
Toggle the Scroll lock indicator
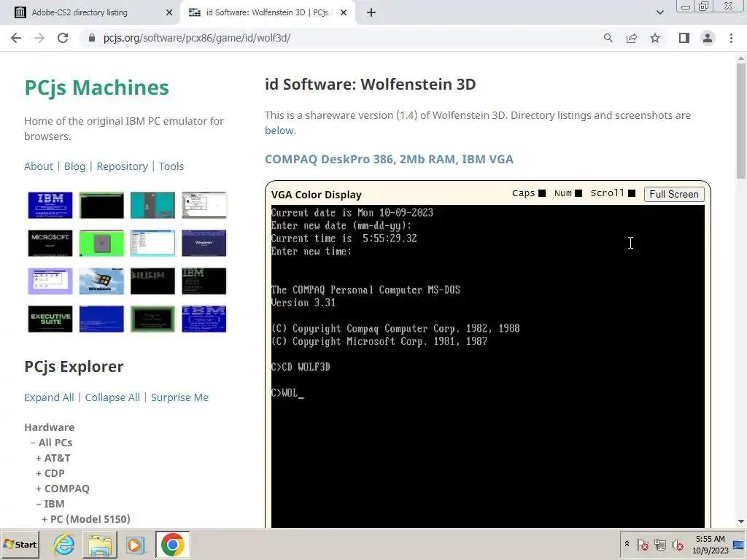tap(632, 193)
